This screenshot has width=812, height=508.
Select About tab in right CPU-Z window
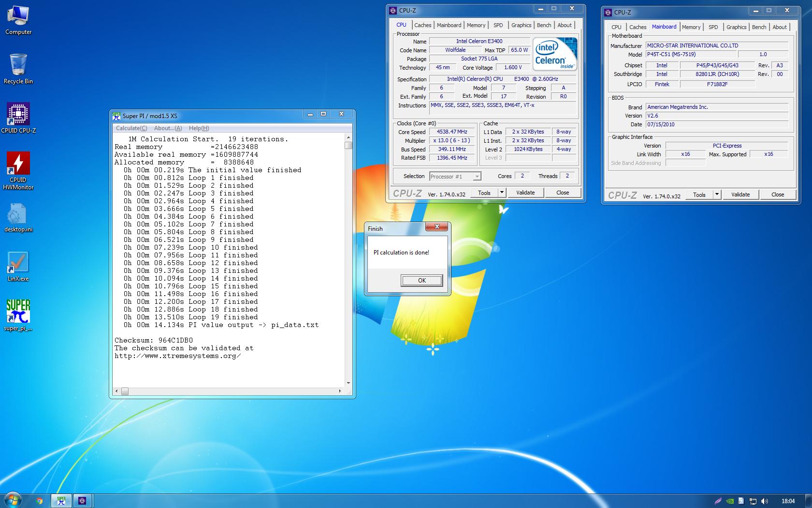(x=780, y=27)
